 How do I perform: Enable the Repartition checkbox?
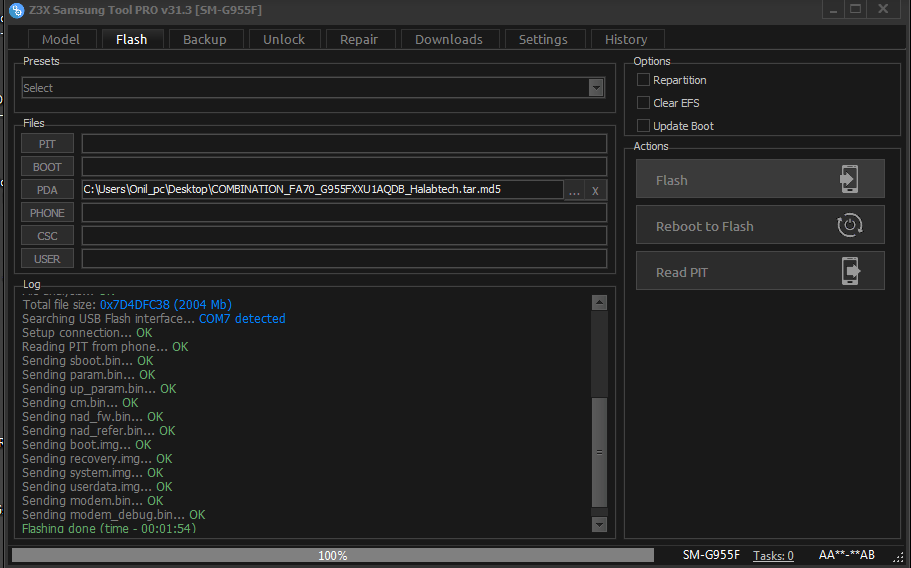point(643,80)
